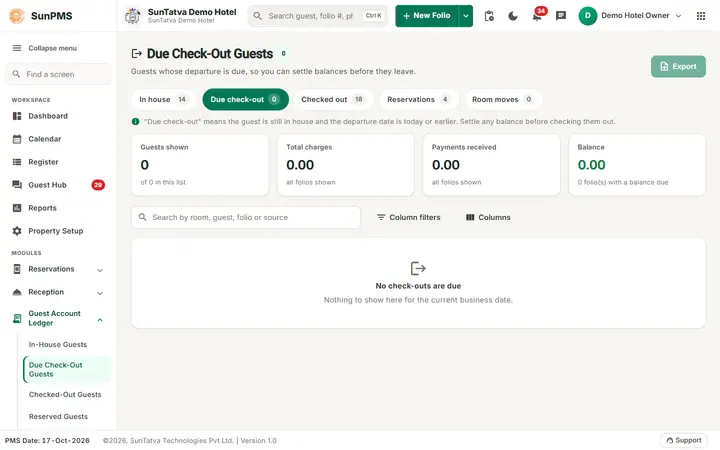Focus the Find a screen field
720x450 pixels.
58,74
